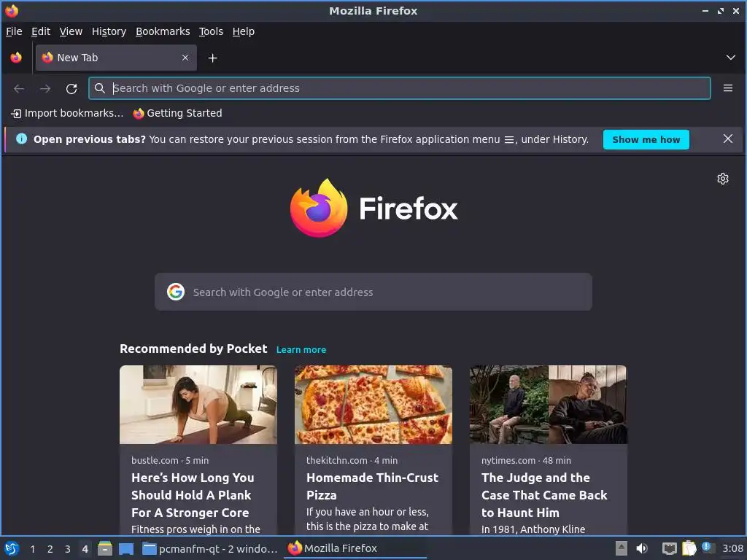
Task: Open the Help menu
Action: point(243,31)
